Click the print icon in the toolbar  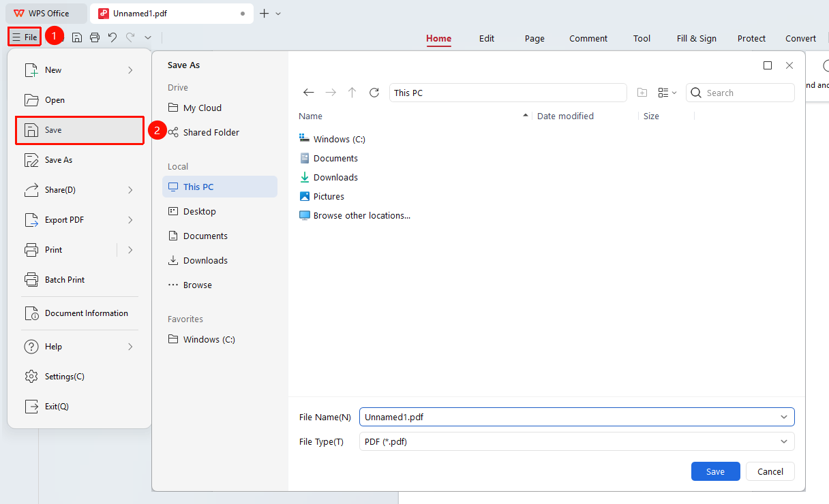(95, 37)
